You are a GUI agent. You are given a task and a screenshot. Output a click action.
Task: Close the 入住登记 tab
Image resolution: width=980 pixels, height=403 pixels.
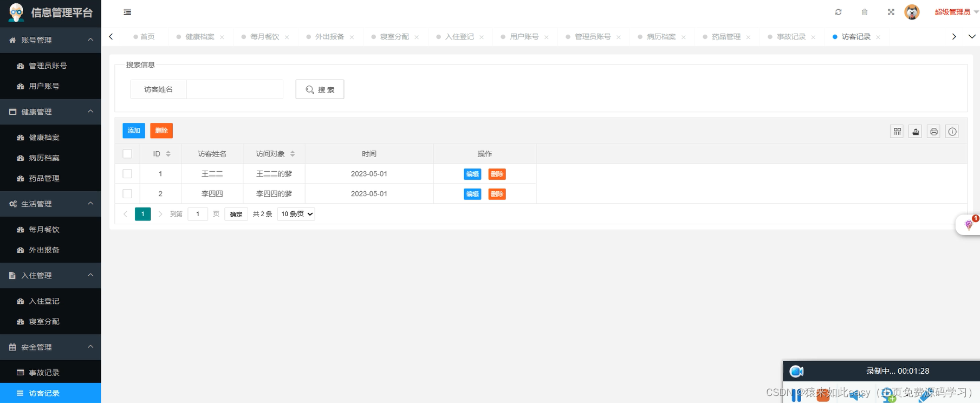point(482,37)
